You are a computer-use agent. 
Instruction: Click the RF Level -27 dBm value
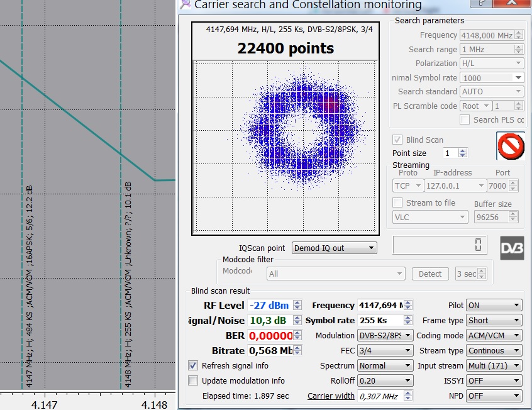pyautogui.click(x=270, y=305)
